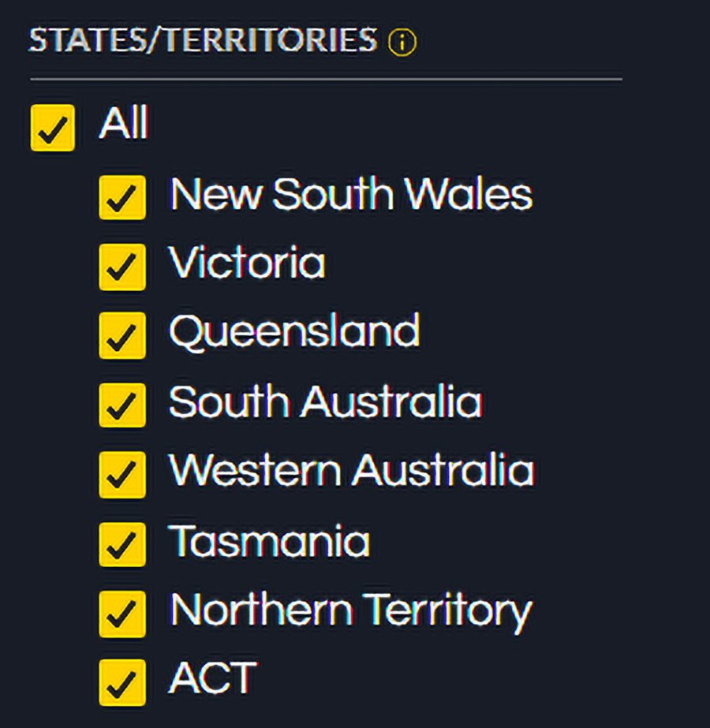Toggle the Northern Territory checkbox

coord(122,613)
